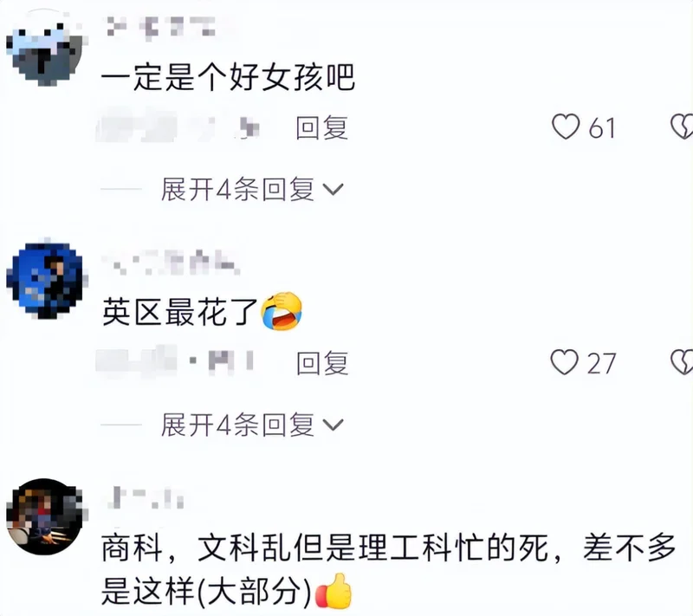
Task: Open the dark avatar of third commenter
Action: point(46,516)
